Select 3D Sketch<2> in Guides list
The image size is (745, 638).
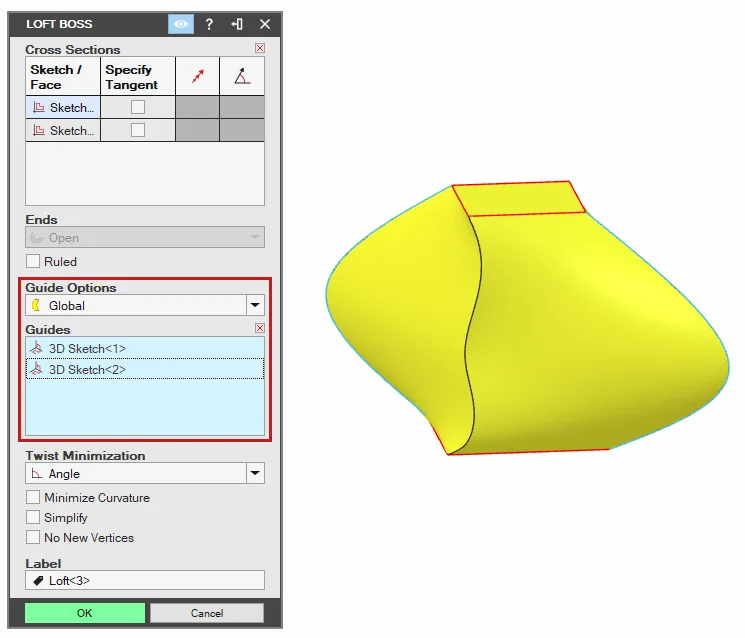(145, 369)
